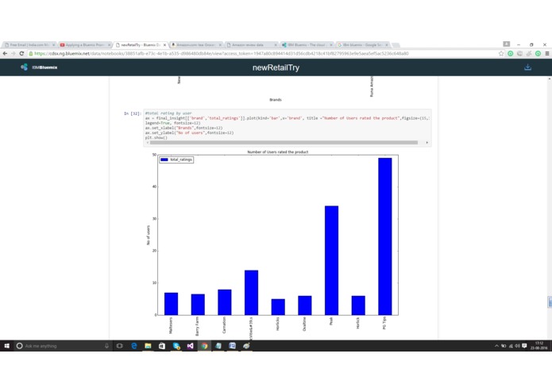This screenshot has height=392, width=552.
Task: Open the volume control in the system tray
Action: pos(517,346)
